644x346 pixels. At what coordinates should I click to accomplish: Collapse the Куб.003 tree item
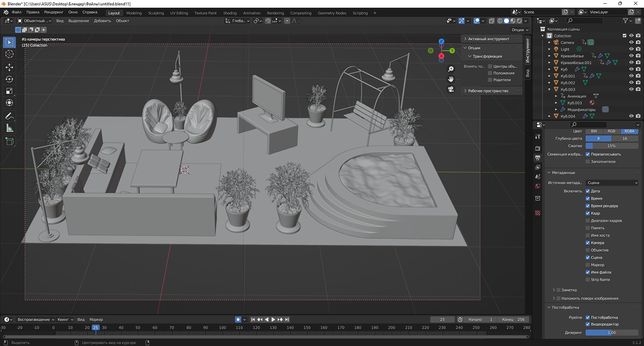549,90
